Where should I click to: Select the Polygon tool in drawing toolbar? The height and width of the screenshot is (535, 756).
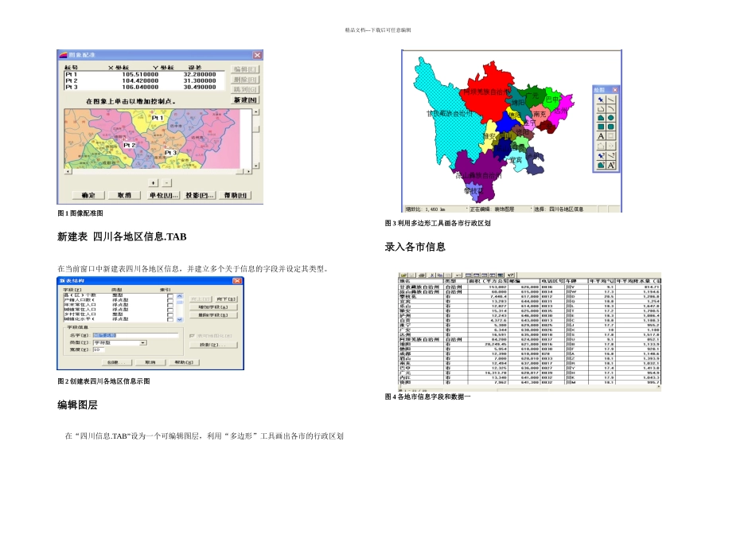tap(601, 118)
